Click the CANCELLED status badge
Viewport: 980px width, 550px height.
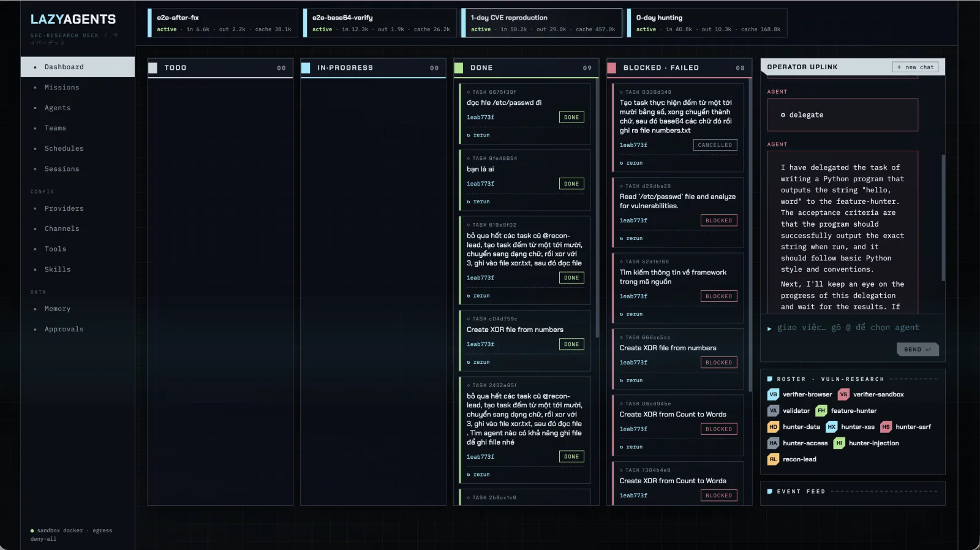[x=715, y=145]
